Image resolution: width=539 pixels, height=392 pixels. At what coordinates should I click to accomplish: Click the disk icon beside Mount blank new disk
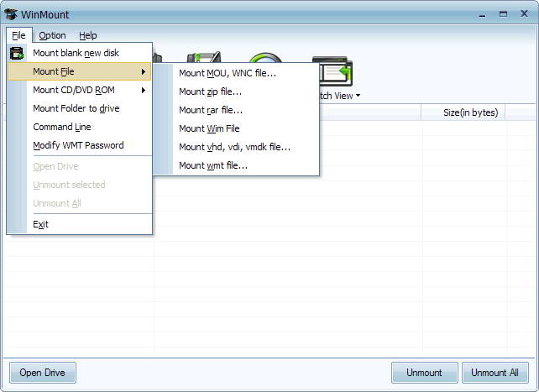click(17, 53)
